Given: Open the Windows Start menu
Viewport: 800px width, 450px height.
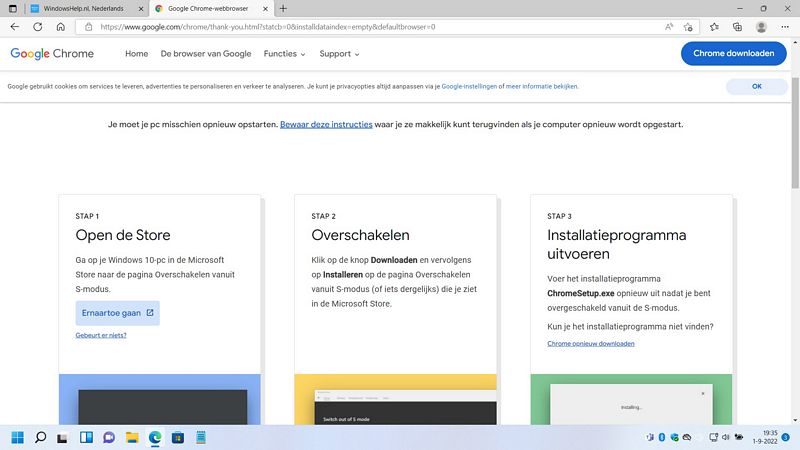Looking at the screenshot, I should [x=17, y=438].
